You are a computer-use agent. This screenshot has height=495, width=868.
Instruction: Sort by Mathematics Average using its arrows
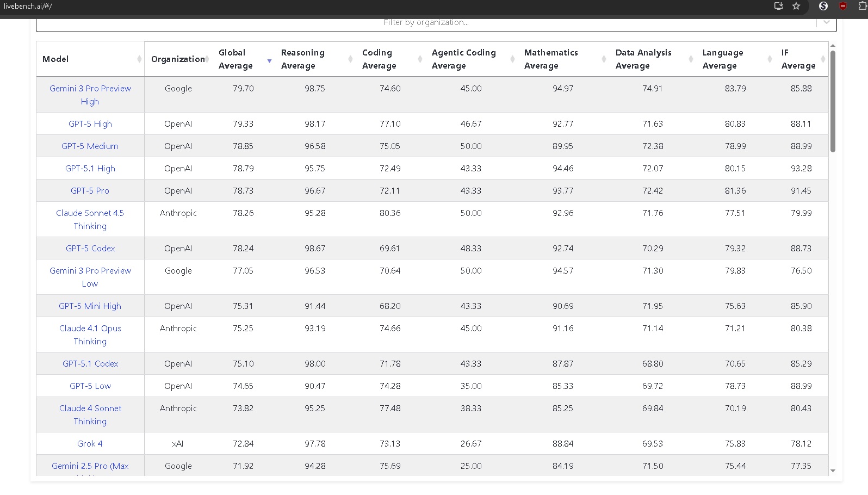(604, 59)
